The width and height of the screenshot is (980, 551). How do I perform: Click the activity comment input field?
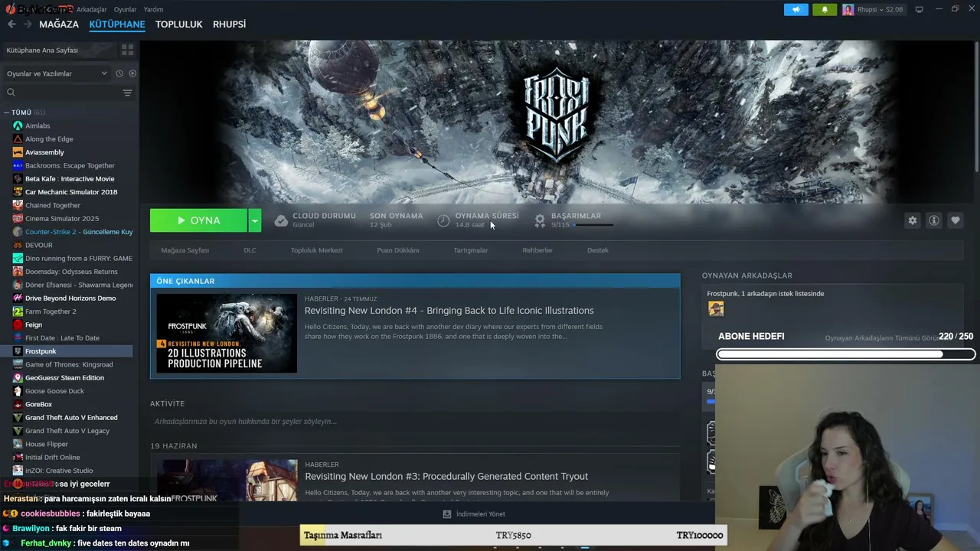click(414, 422)
